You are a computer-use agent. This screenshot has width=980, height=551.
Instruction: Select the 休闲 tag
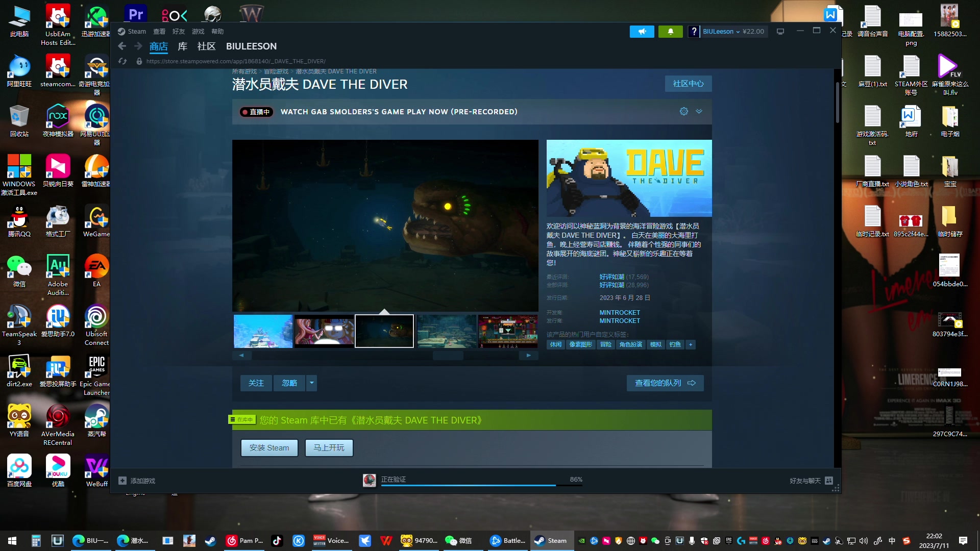click(x=556, y=345)
